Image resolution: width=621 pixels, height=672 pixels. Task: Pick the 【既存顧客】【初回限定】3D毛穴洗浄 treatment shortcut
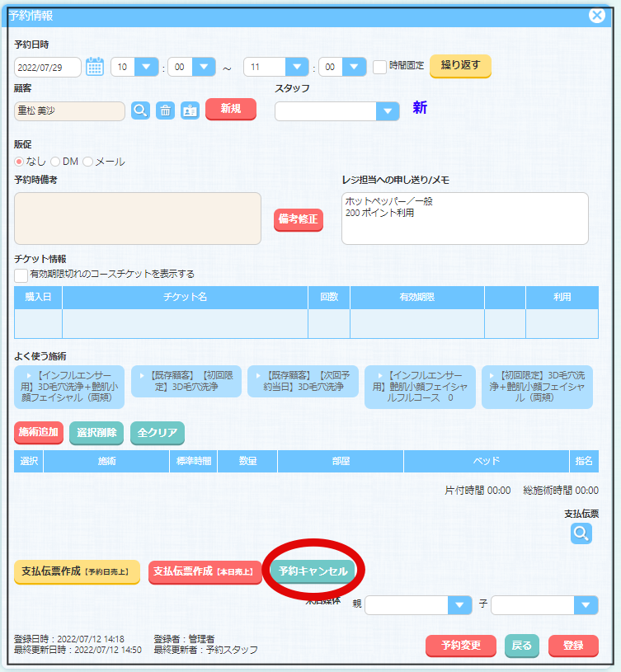186,382
